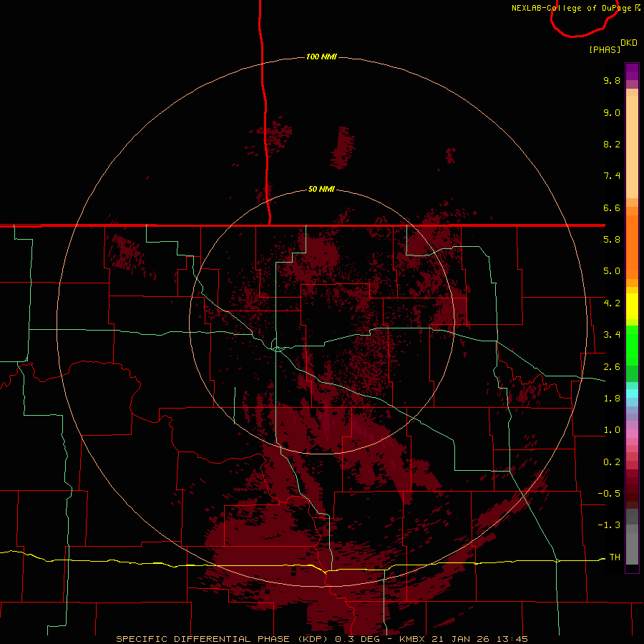
Task: Pick the orange band near 5.8
Action: click(x=632, y=248)
